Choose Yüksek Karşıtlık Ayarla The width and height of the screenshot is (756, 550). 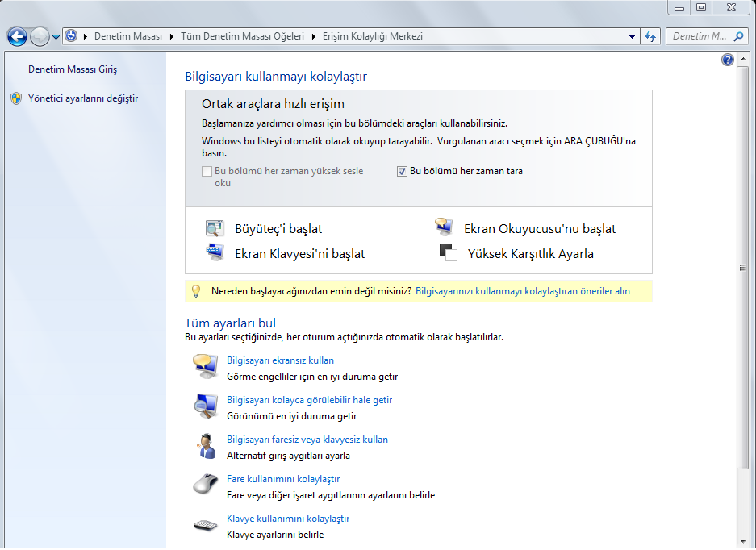click(530, 254)
